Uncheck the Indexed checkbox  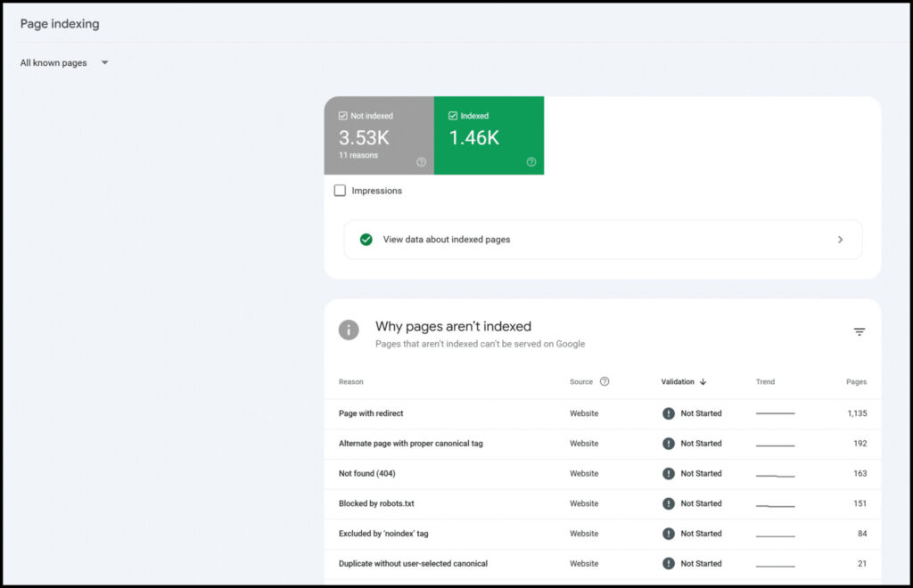coord(453,116)
